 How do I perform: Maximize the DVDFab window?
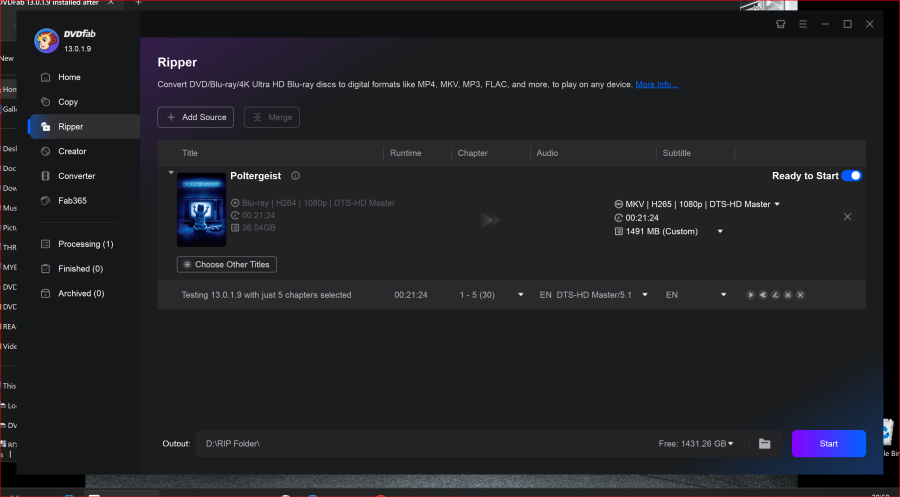tap(847, 24)
